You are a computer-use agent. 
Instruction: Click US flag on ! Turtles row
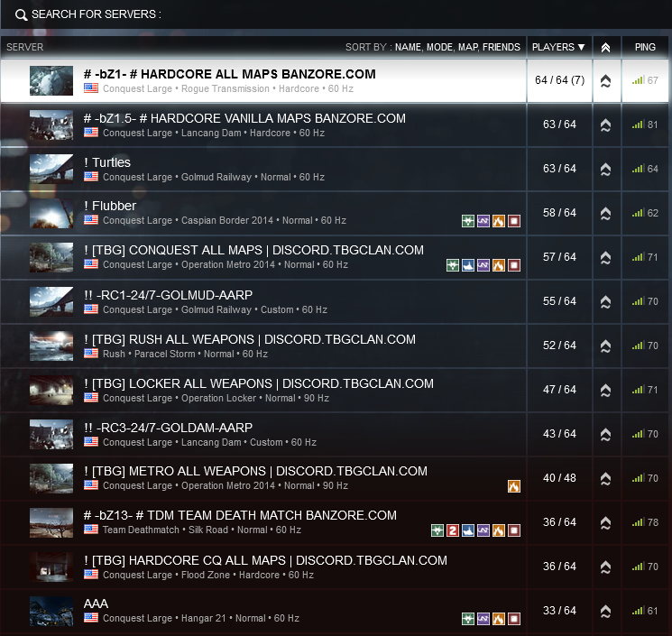(x=91, y=177)
